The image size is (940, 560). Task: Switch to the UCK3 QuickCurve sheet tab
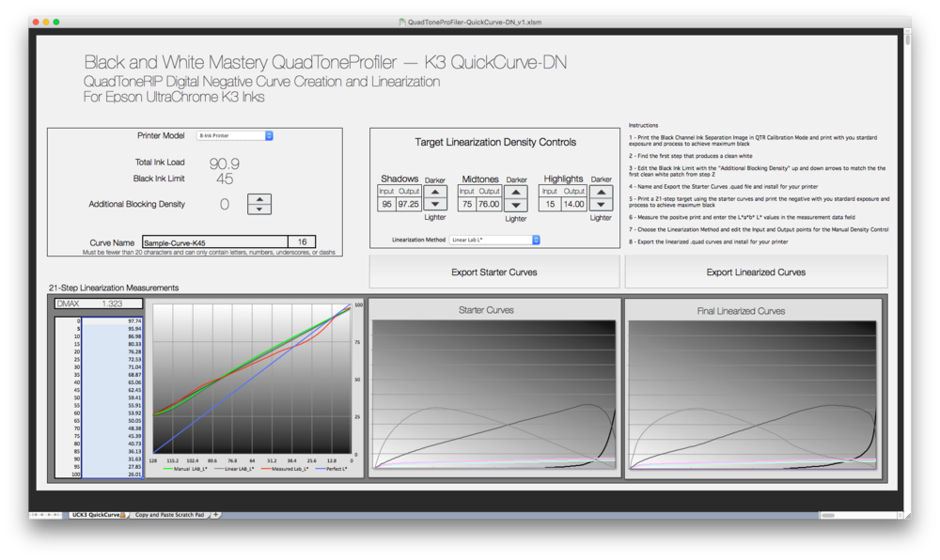click(x=99, y=515)
